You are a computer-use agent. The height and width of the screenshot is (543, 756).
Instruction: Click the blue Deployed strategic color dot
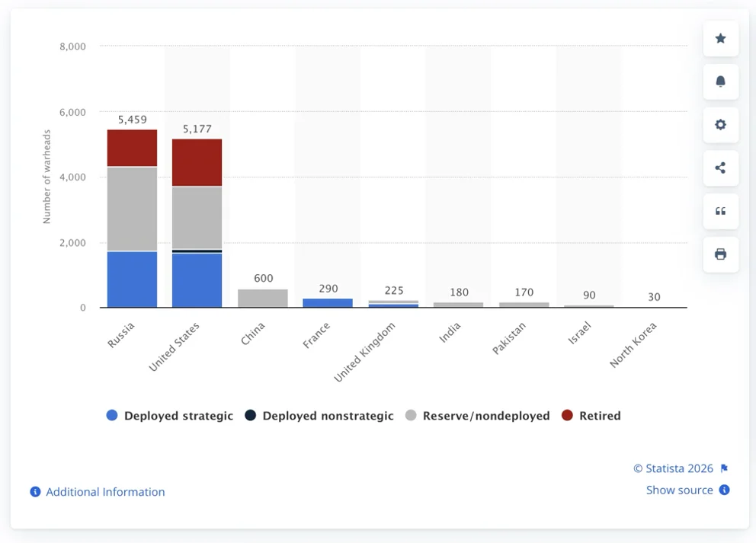(111, 416)
